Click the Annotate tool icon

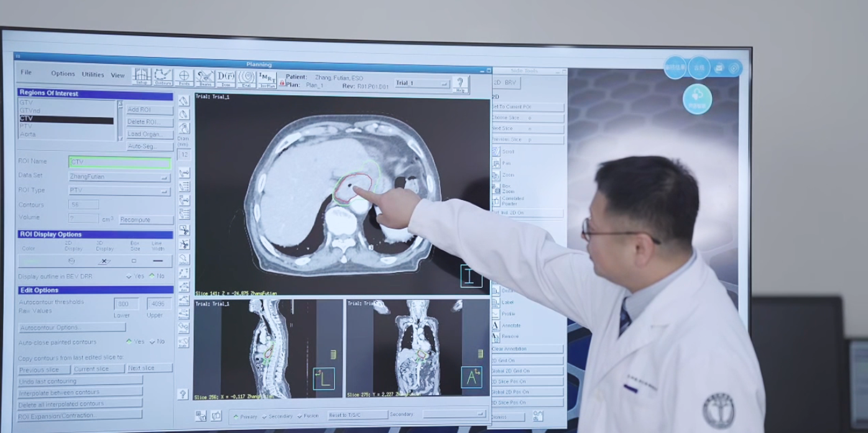[496, 326]
